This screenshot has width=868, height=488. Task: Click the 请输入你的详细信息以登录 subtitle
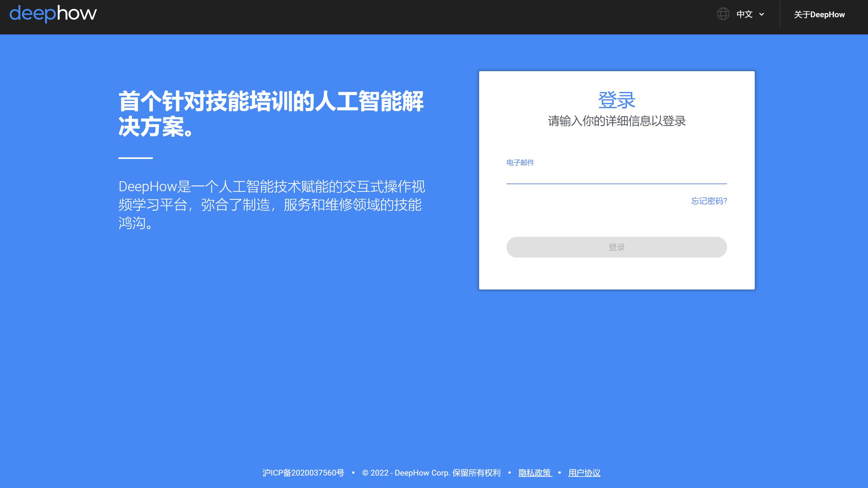click(616, 121)
